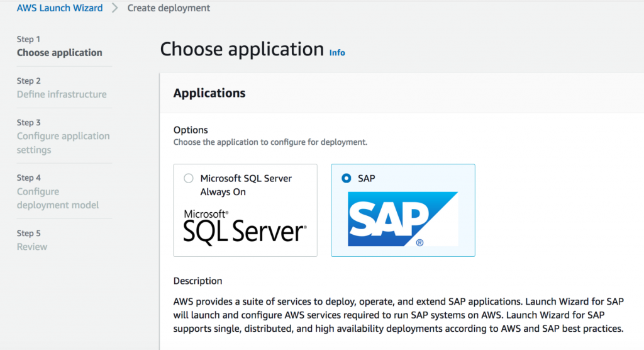Click the Options section label
Viewport: 644px width, 350px height.
[x=191, y=130]
